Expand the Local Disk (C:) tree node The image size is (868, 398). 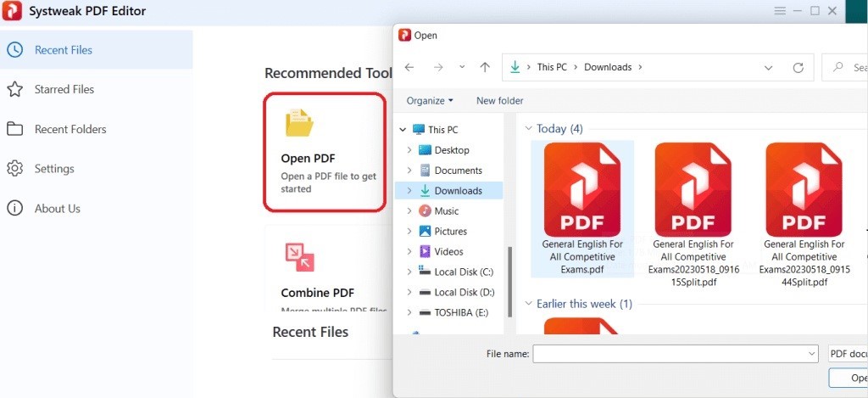tap(409, 272)
